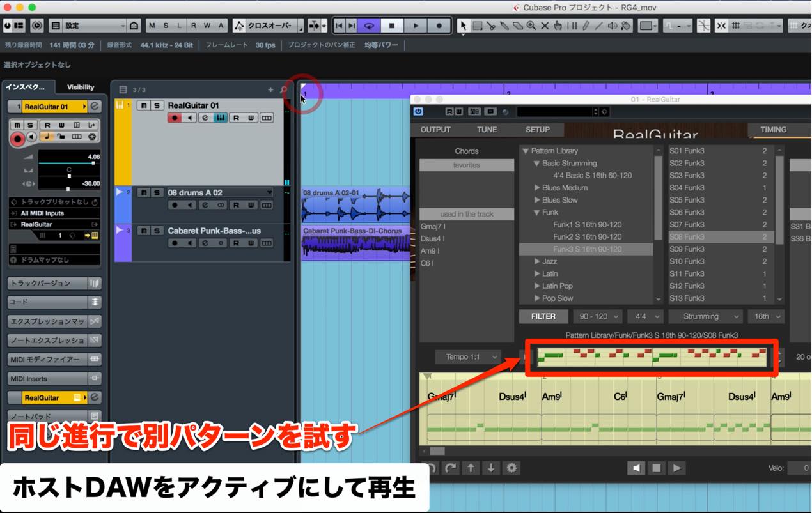Open the Tempo 1:1 dropdown
Viewport: 812px width, 513px height.
(468, 356)
